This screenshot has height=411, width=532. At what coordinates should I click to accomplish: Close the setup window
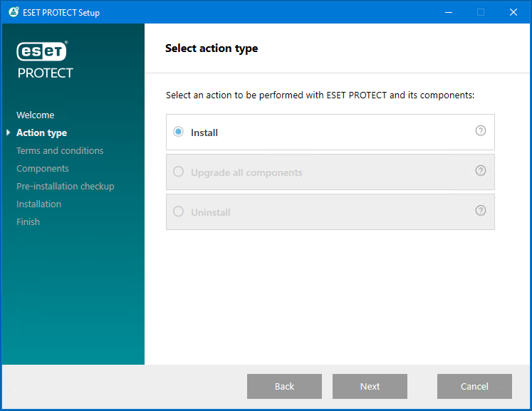513,12
